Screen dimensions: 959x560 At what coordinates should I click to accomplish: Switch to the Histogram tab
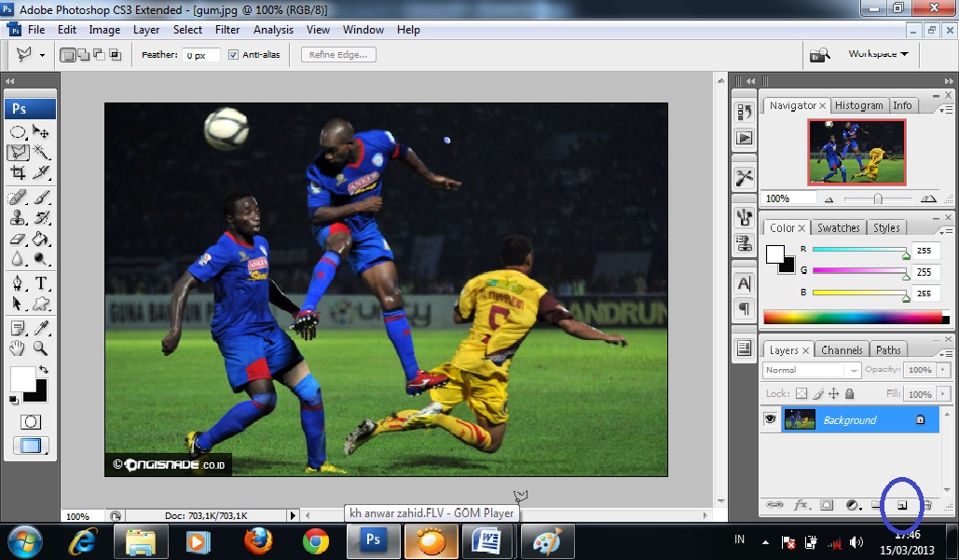(858, 105)
